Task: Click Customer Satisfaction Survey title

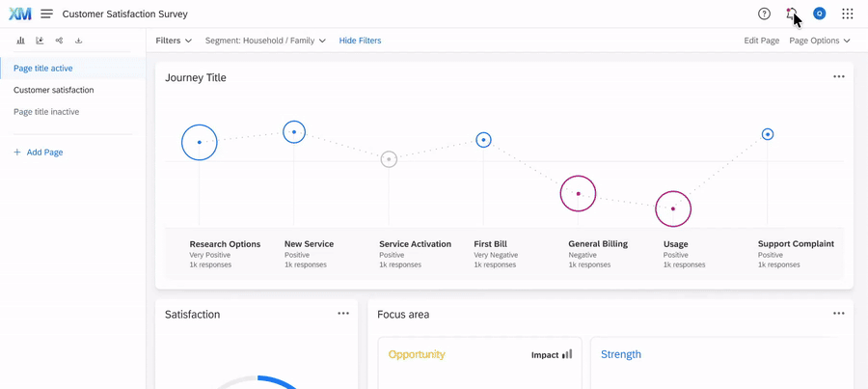Action: 125,14
